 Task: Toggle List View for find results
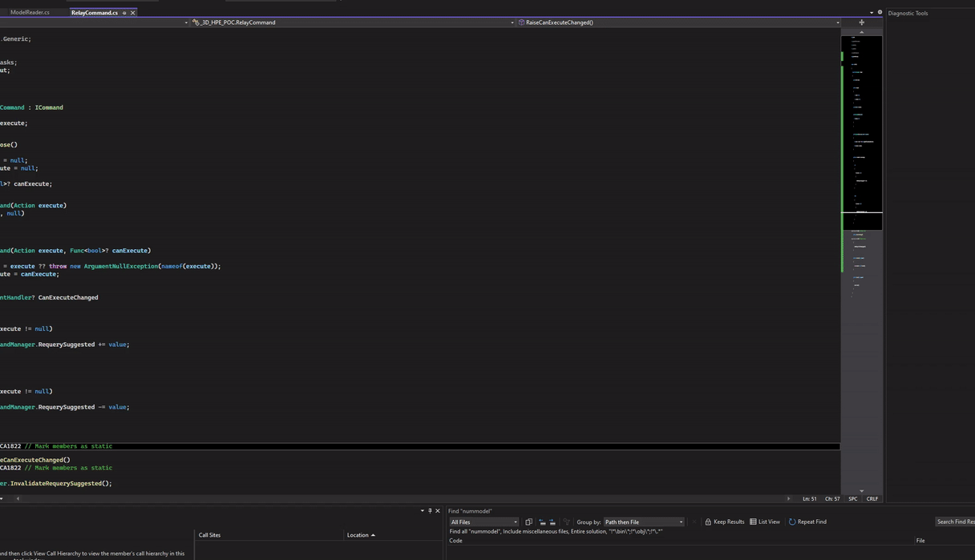pyautogui.click(x=764, y=522)
